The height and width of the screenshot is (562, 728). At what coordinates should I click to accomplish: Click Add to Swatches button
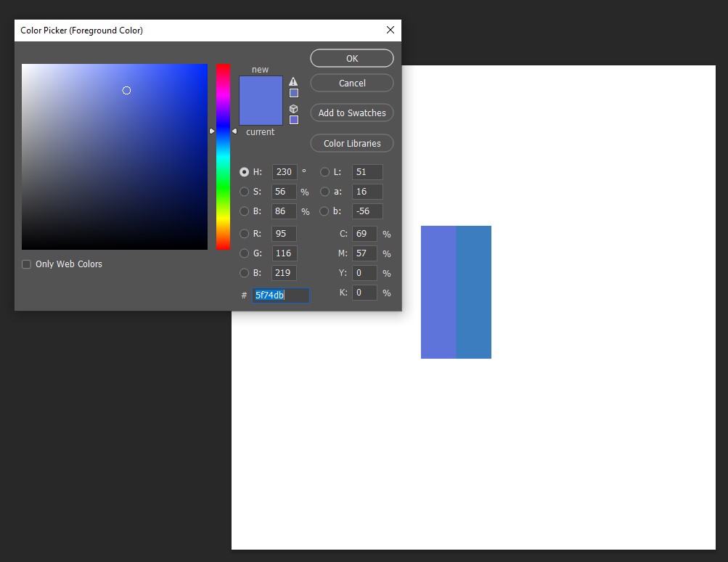click(x=352, y=113)
